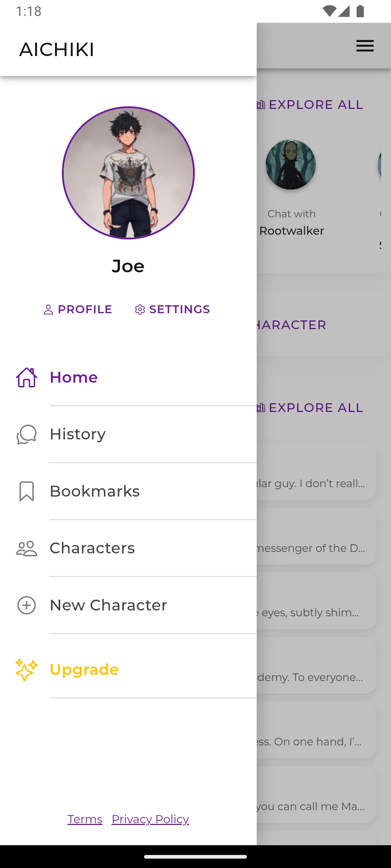Click the Profile person icon
Screen dimensions: 391x868
click(x=48, y=310)
